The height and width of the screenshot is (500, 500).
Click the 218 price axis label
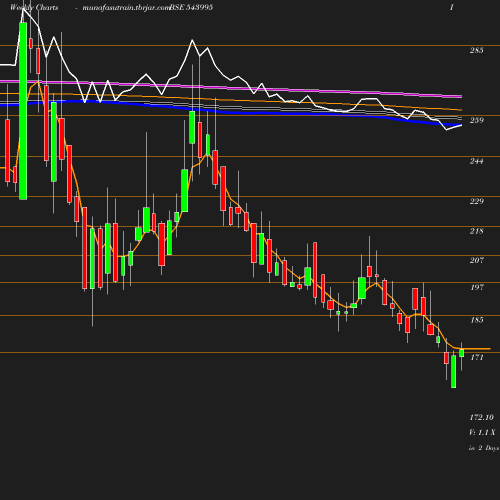(476, 231)
